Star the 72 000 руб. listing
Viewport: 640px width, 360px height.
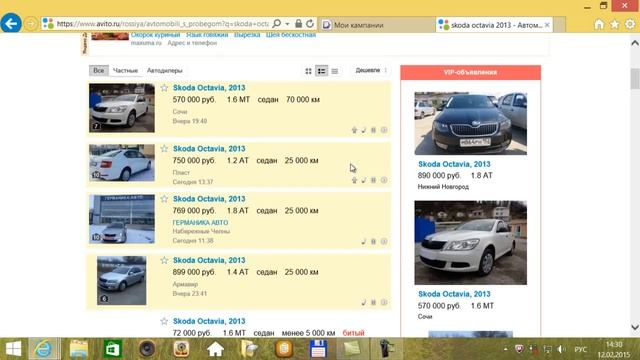click(x=164, y=321)
